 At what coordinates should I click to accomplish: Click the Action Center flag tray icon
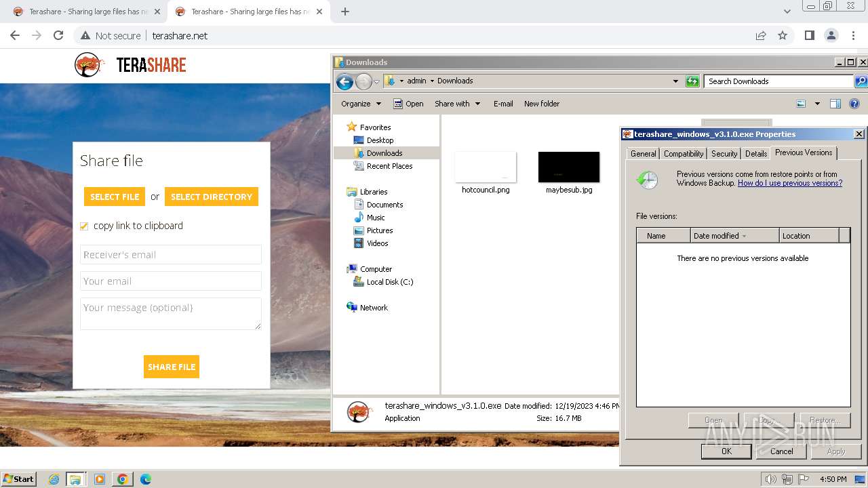804,479
